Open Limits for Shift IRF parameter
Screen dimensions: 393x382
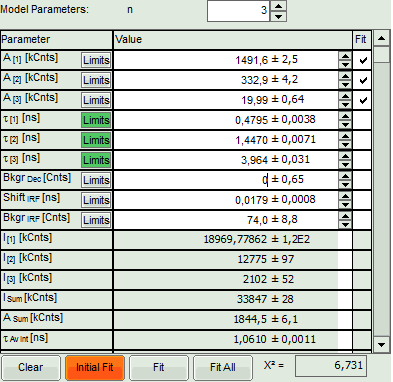pos(96,200)
